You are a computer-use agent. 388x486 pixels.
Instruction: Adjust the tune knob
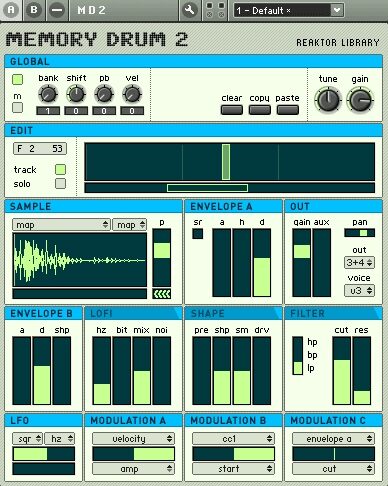point(328,100)
